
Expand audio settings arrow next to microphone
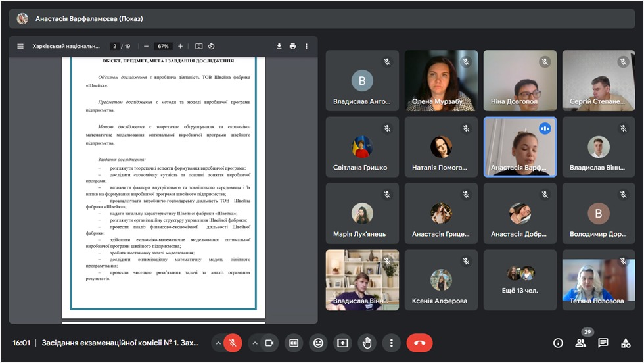coord(218,343)
